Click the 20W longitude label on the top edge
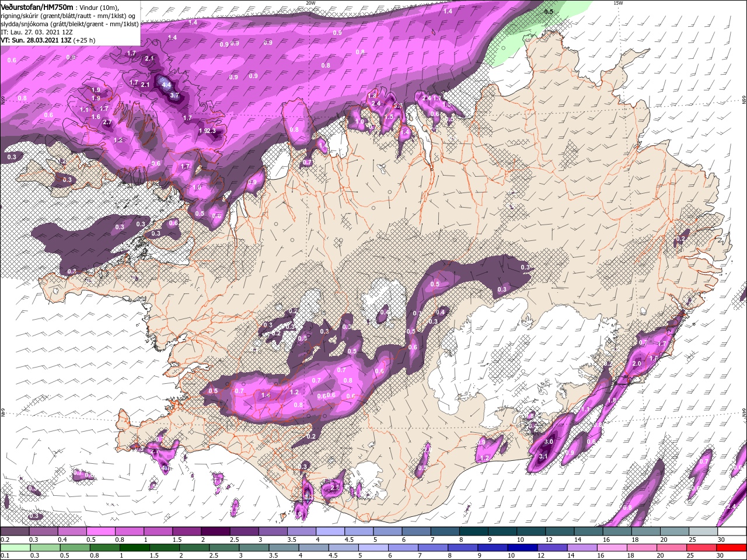The image size is (747, 560). 310,3
